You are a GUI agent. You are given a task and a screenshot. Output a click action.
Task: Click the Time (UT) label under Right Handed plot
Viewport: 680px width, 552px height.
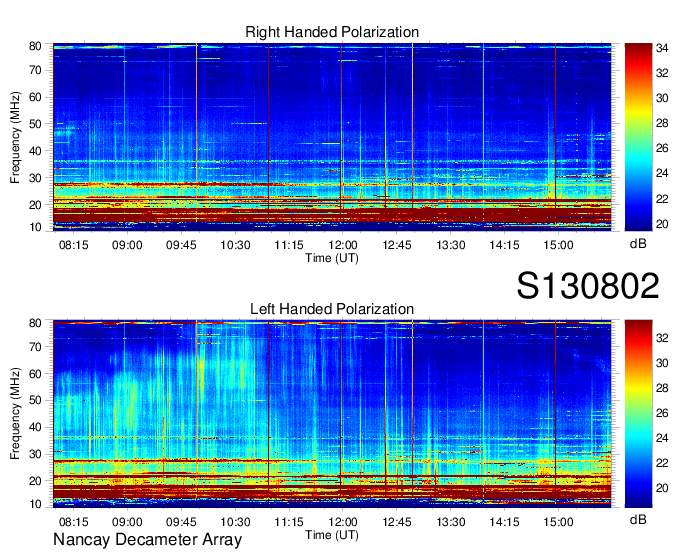332,258
